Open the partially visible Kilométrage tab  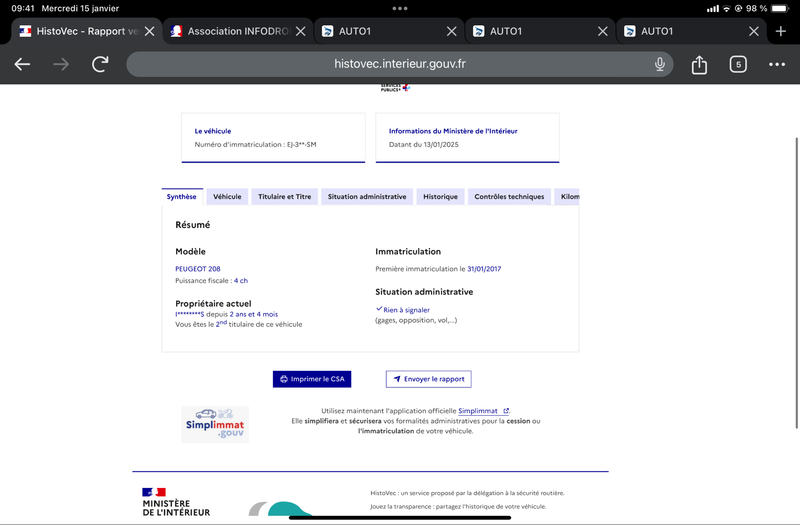click(567, 196)
